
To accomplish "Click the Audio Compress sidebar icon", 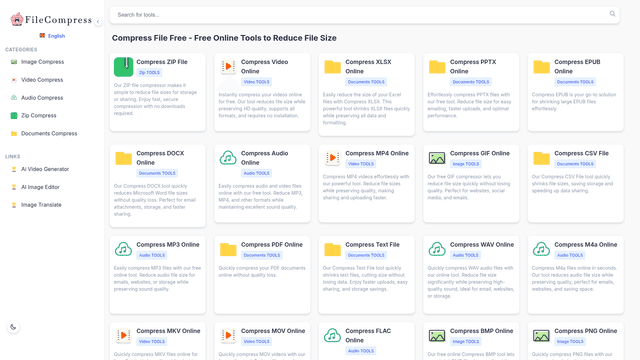I will pyautogui.click(x=14, y=98).
